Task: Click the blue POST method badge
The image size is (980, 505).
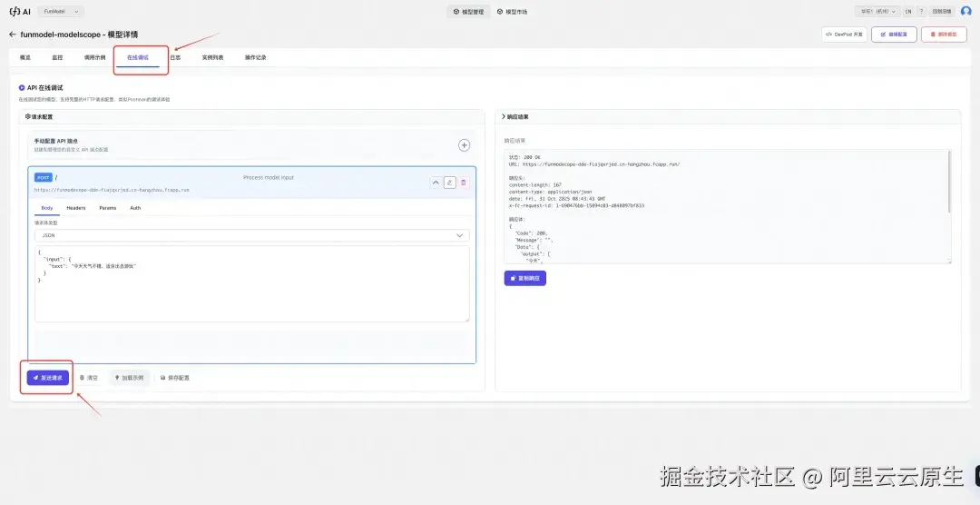Action: (44, 178)
